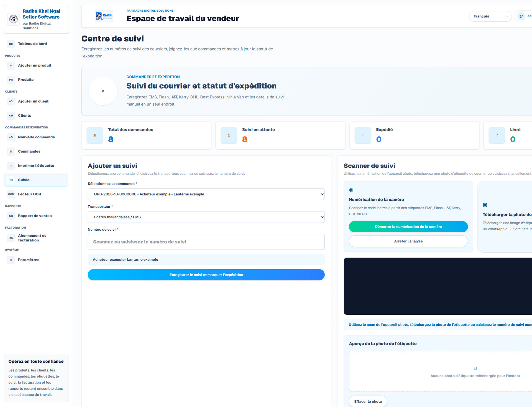
Task: Click the dark camera preview area
Action: tap(438, 286)
